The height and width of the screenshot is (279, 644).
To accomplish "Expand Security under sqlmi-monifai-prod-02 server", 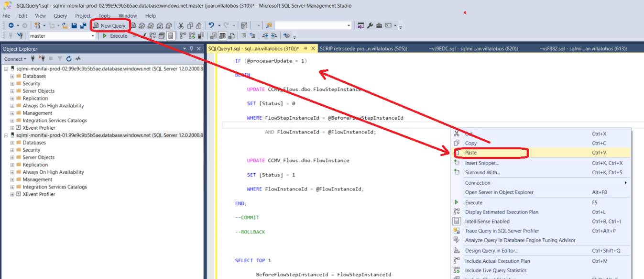I will (x=12, y=84).
